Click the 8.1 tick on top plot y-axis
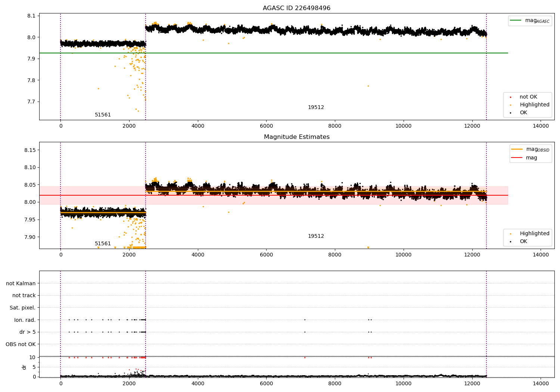The height and width of the screenshot is (392, 560). tap(31, 16)
